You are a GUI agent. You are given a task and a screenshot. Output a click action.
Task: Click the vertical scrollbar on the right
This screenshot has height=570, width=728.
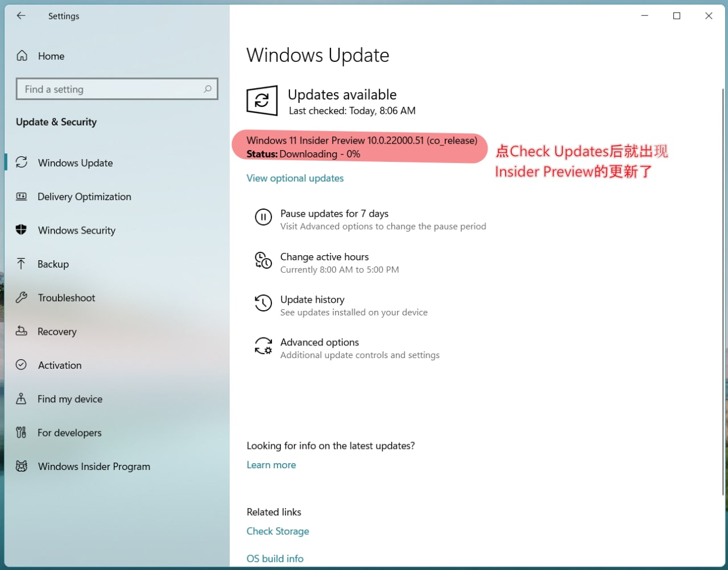point(723,284)
